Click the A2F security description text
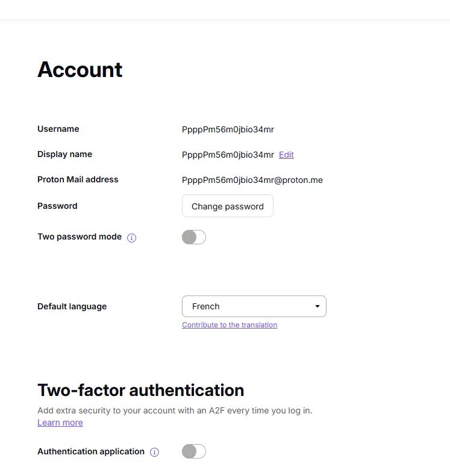Viewport: 450px width, 476px height. [175, 410]
